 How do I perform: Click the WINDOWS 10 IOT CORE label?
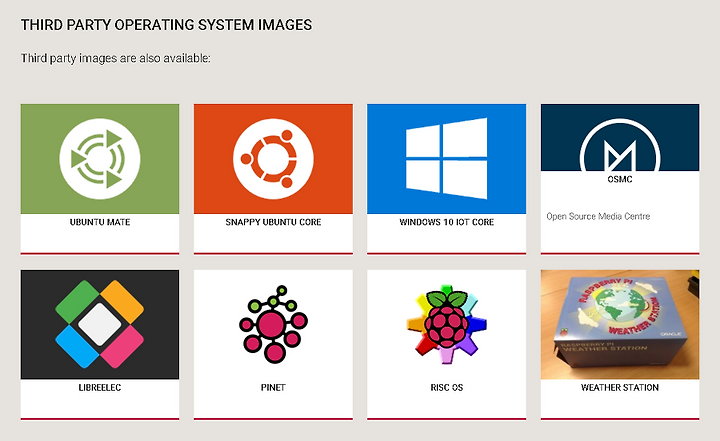(x=446, y=222)
